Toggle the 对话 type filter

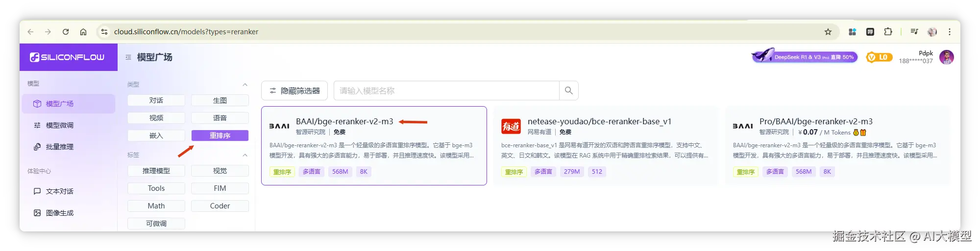[x=156, y=100]
